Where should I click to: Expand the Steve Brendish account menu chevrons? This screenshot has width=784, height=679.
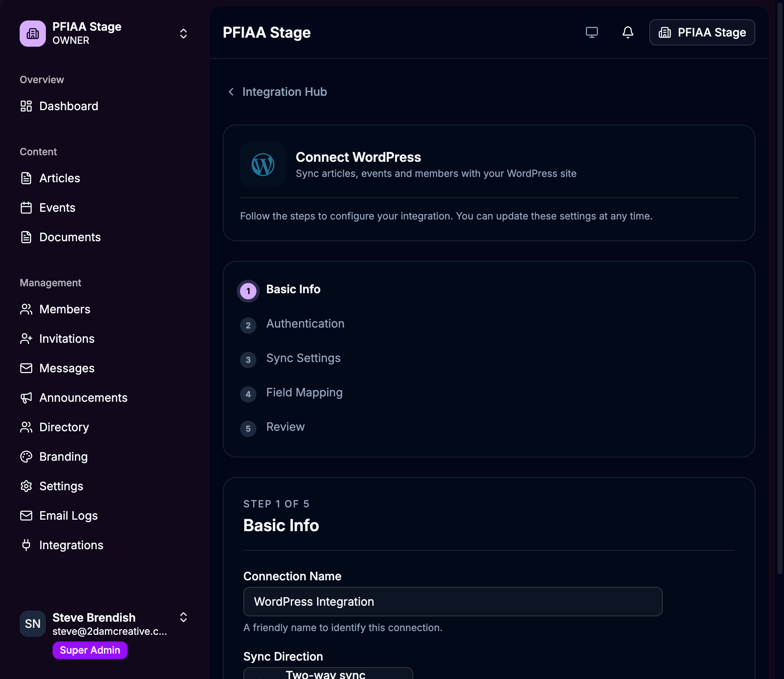(184, 617)
